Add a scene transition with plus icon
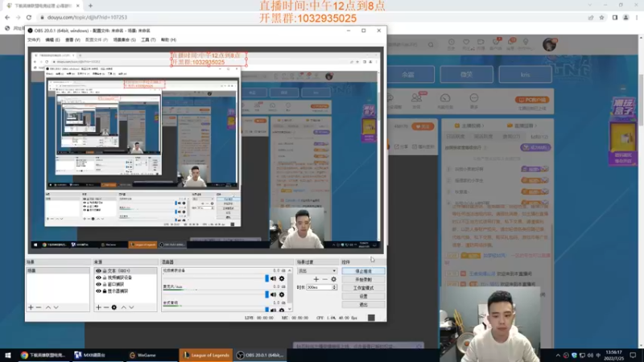This screenshot has width=644, height=362. point(316,279)
